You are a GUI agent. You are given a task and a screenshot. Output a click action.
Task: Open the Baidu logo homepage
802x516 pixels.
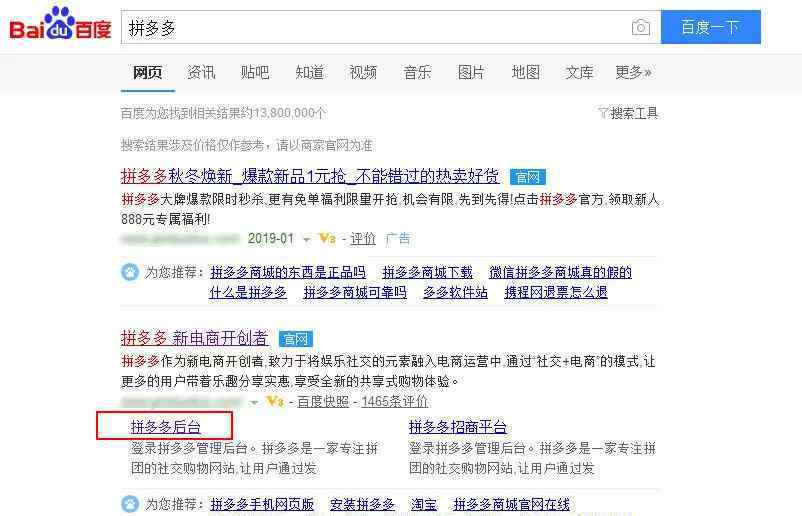pos(60,24)
